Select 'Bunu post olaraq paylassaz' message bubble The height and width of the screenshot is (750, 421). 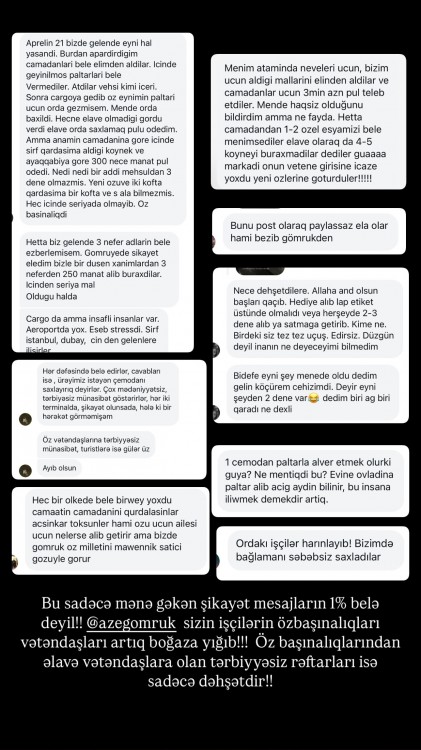tap(311, 232)
